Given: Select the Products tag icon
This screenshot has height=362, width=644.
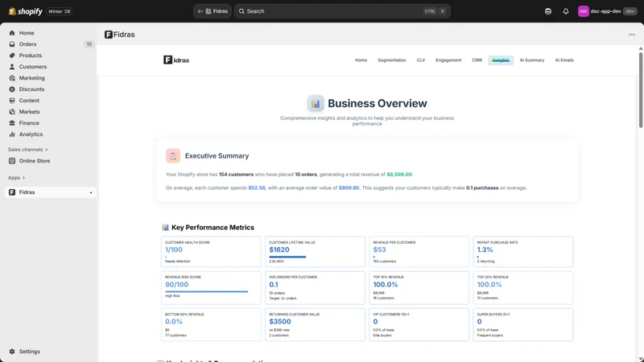Looking at the screenshot, I should click(12, 56).
